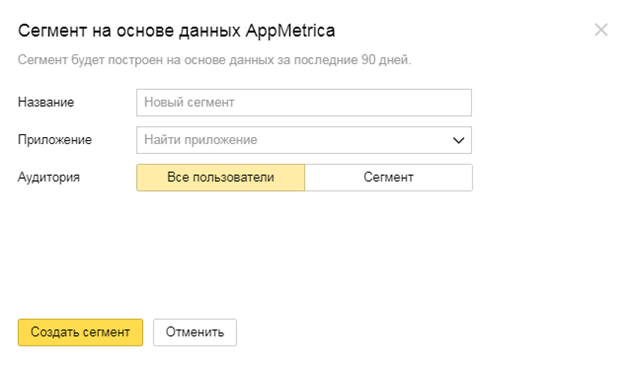
Task: Open the Найти приложение dropdown
Action: pos(304,140)
